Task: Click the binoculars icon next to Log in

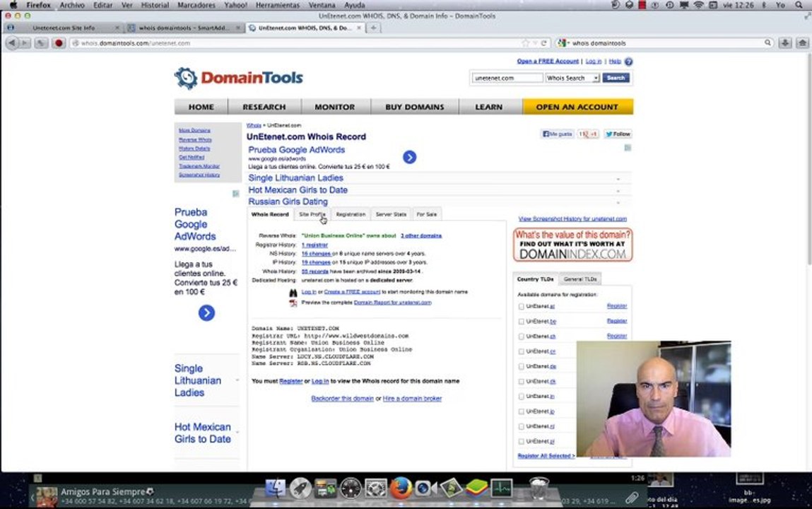Action: coord(293,293)
